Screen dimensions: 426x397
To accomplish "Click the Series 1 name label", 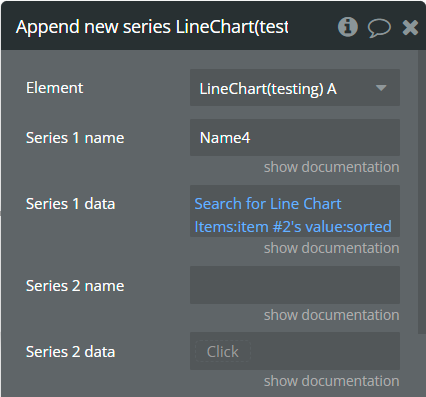I will [75, 138].
